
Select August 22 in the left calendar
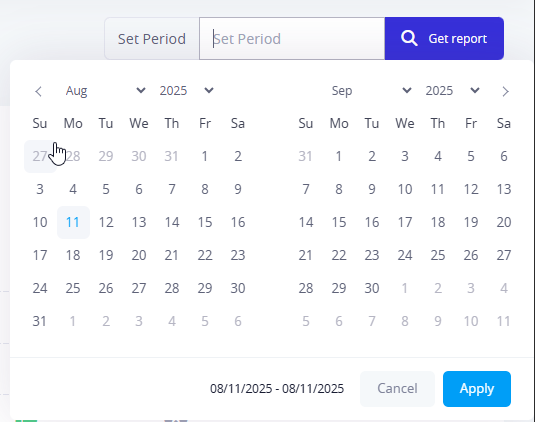tap(205, 255)
